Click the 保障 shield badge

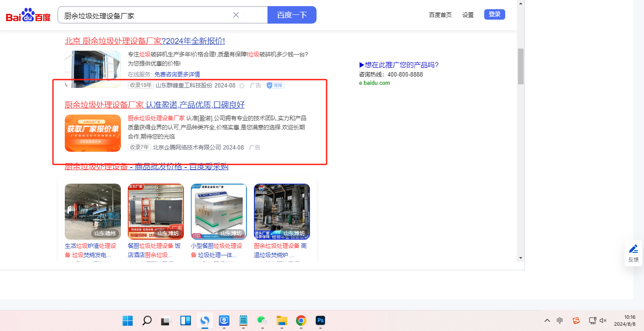click(275, 85)
